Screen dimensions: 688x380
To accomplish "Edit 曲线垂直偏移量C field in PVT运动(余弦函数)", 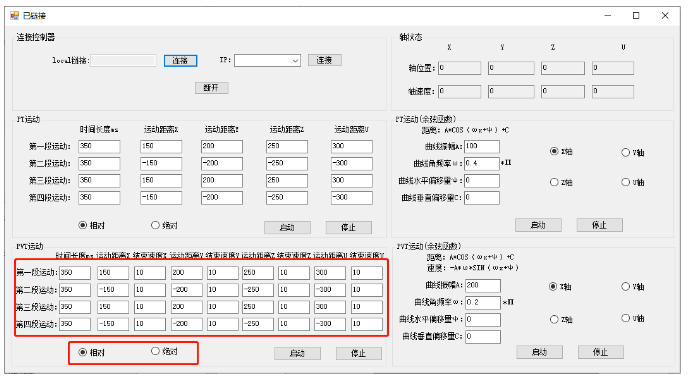I will point(483,337).
